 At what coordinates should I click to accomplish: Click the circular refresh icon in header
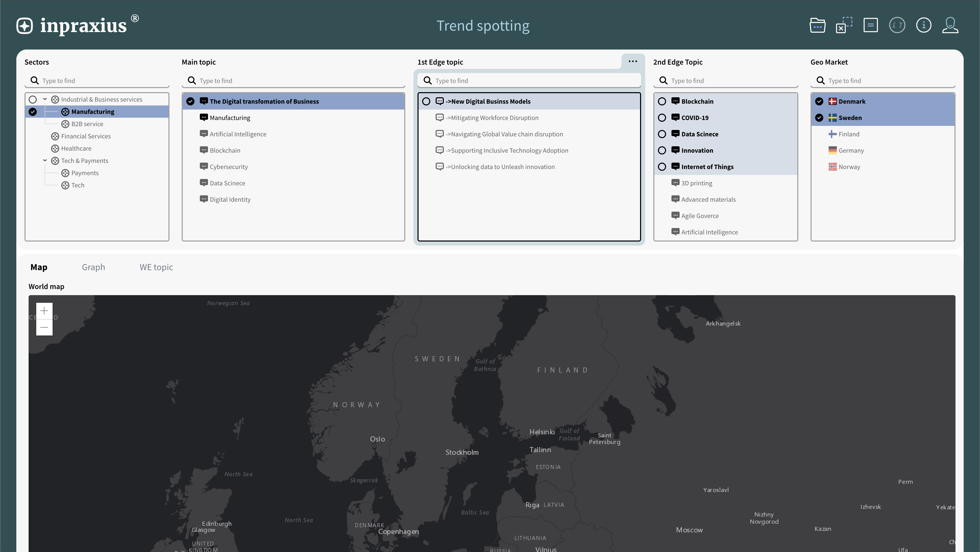(x=897, y=26)
